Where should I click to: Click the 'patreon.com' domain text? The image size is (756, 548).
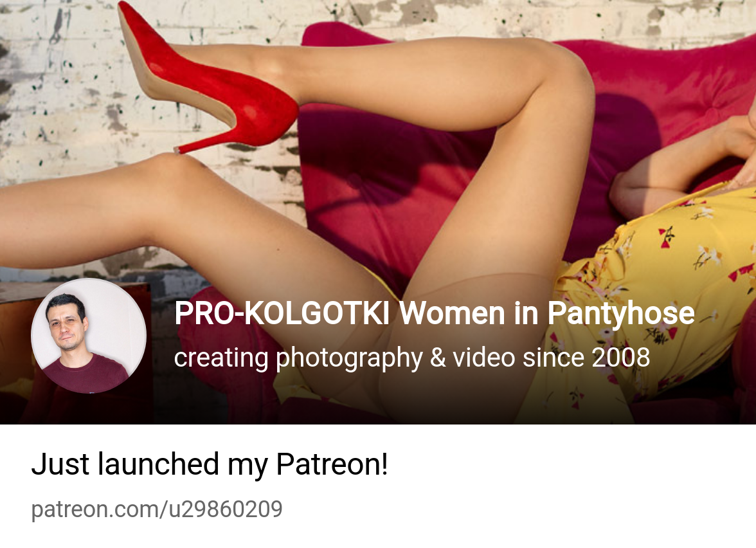[x=93, y=510]
